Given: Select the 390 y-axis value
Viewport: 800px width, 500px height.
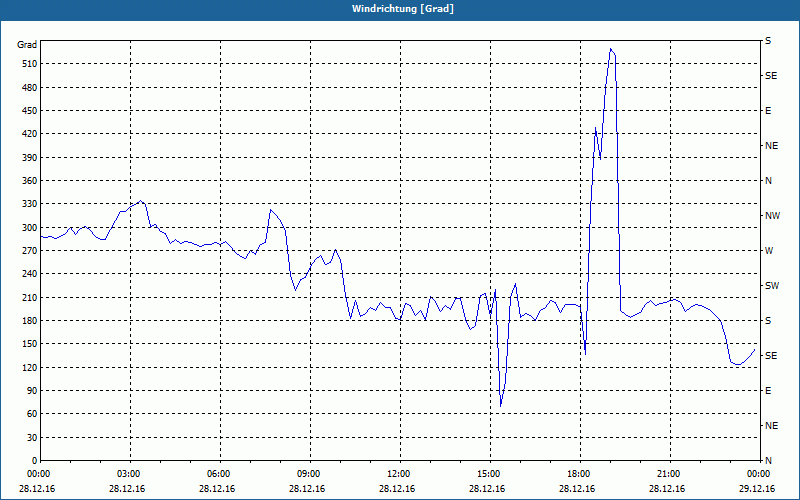Looking at the screenshot, I should pyautogui.click(x=30, y=158).
